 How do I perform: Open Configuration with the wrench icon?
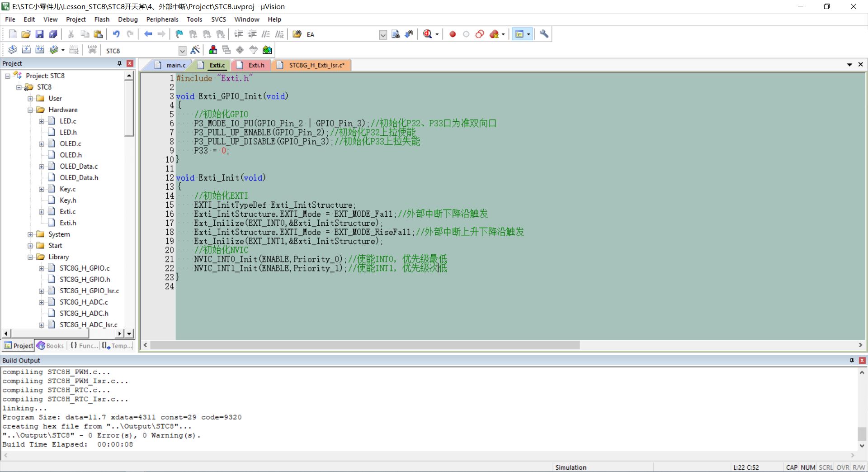[544, 34]
